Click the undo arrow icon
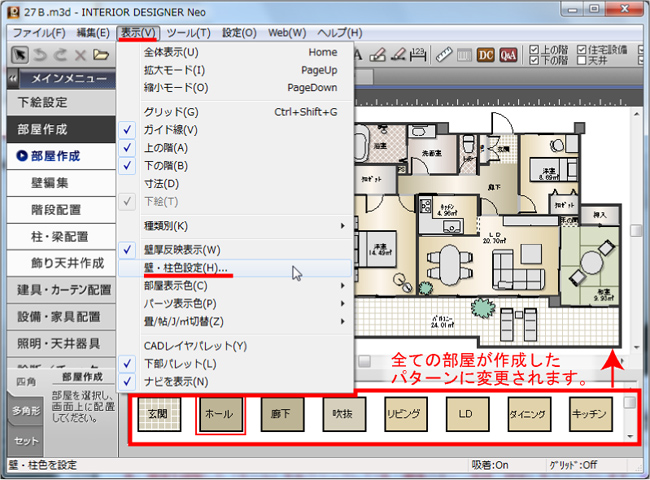Screen dimensions: 650x480 40,55
